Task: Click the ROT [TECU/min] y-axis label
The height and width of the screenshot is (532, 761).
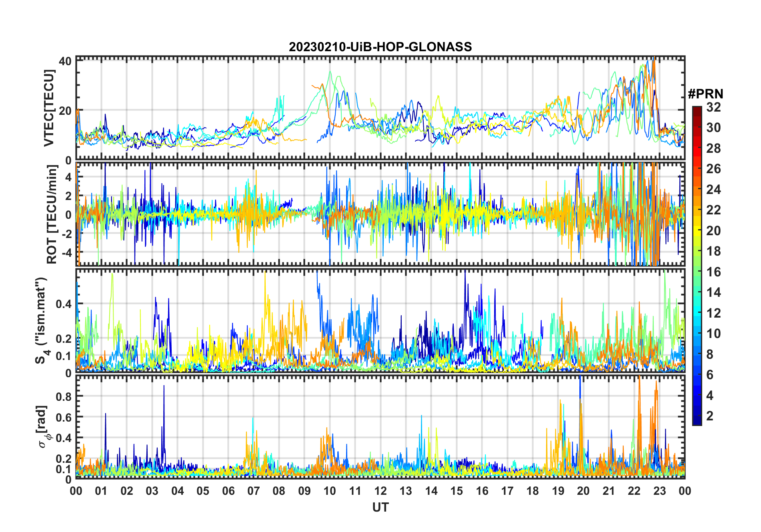Action: click(52, 214)
